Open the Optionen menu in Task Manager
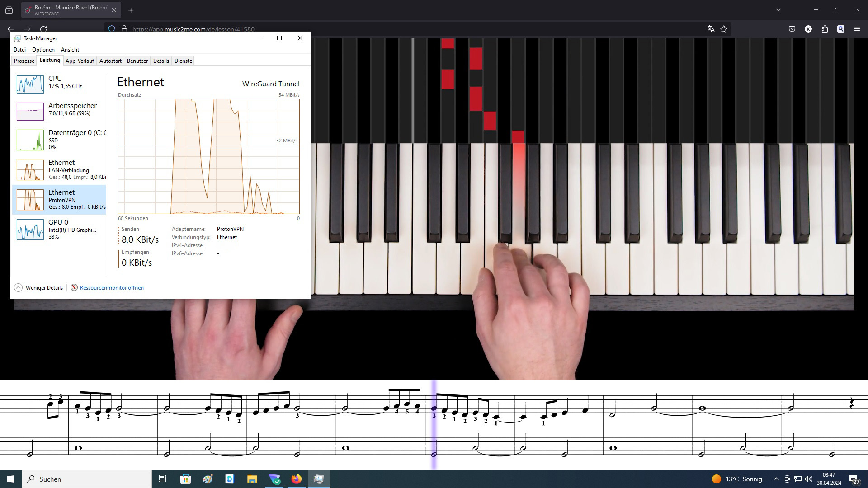Viewport: 868px width, 488px height. click(43, 50)
